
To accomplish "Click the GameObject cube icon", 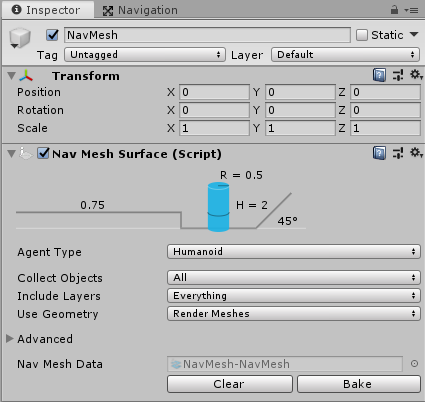I will 20,37.
